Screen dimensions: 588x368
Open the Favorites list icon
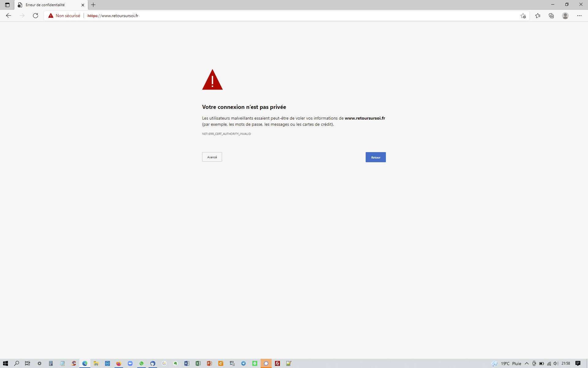click(538, 16)
